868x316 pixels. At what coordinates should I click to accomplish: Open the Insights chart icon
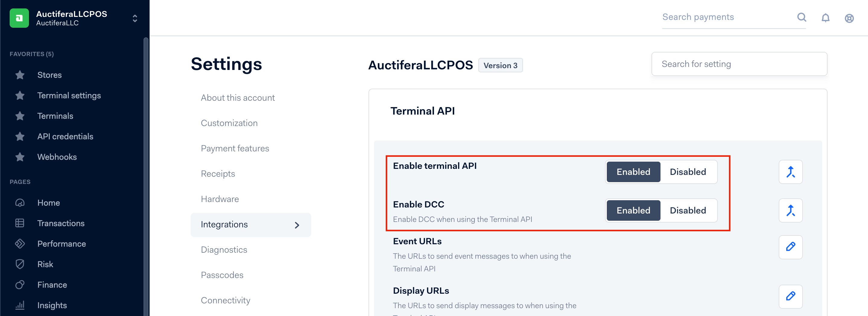[20, 305]
